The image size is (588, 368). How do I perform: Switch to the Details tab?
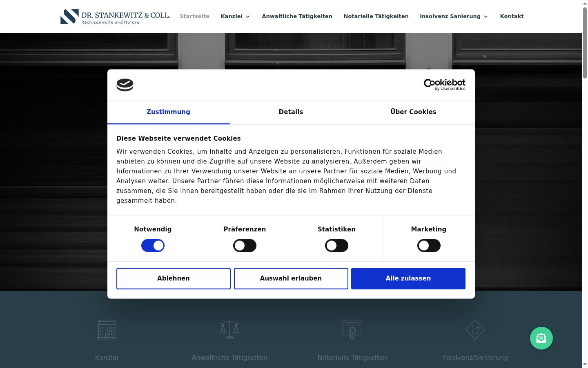[291, 112]
